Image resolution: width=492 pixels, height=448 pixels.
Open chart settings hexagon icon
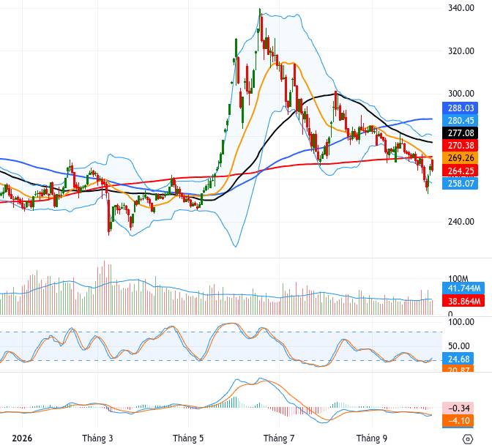coord(468,438)
